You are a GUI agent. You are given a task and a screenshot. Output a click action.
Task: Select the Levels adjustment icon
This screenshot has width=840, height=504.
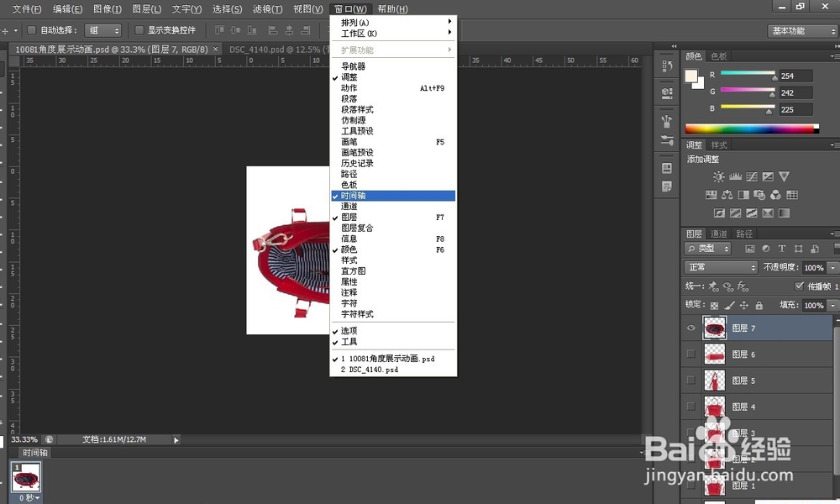735,176
